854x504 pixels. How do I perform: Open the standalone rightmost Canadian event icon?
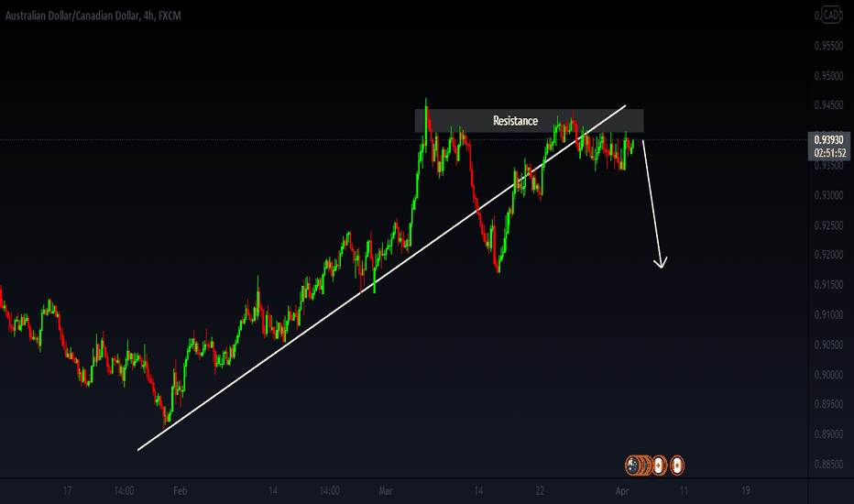677,466
